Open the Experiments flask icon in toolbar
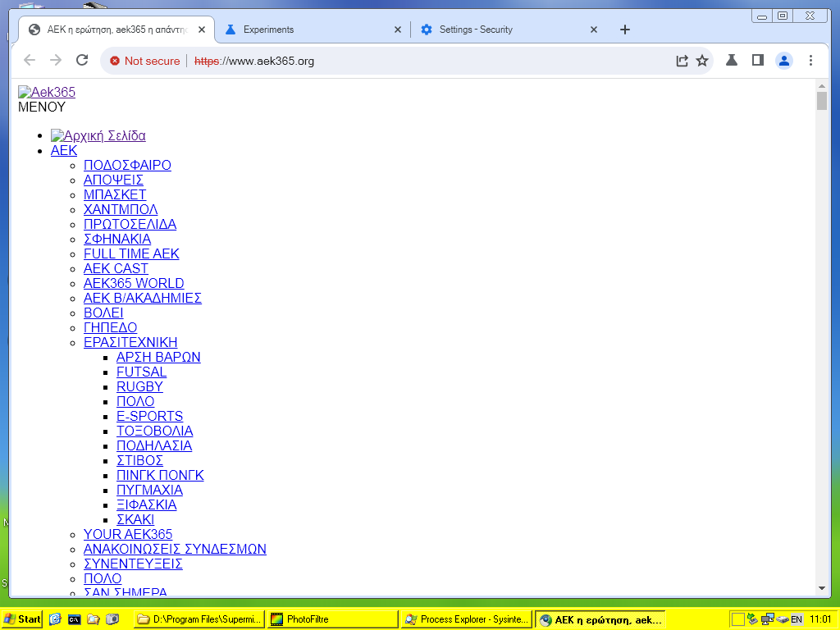Image resolution: width=840 pixels, height=630 pixels. click(x=731, y=60)
